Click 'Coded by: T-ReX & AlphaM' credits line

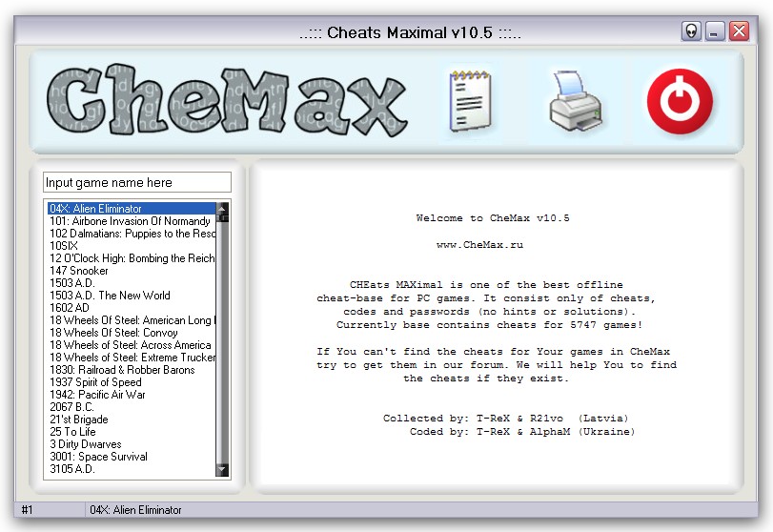click(522, 432)
